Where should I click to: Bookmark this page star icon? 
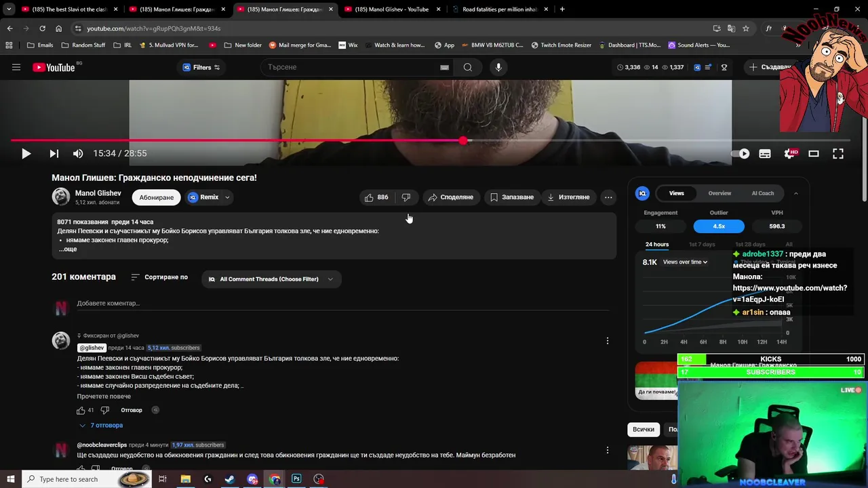pyautogui.click(x=746, y=28)
